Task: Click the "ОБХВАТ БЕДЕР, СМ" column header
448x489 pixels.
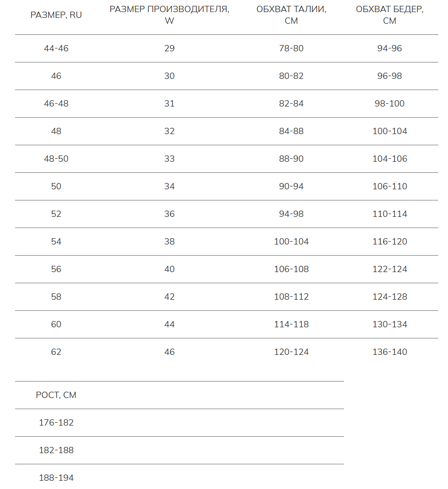Action: [x=389, y=15]
